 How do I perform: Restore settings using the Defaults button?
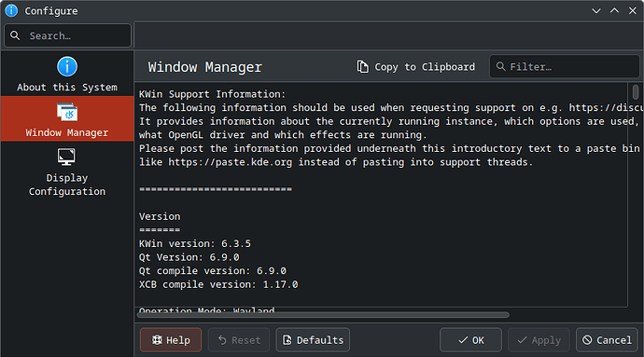point(313,340)
